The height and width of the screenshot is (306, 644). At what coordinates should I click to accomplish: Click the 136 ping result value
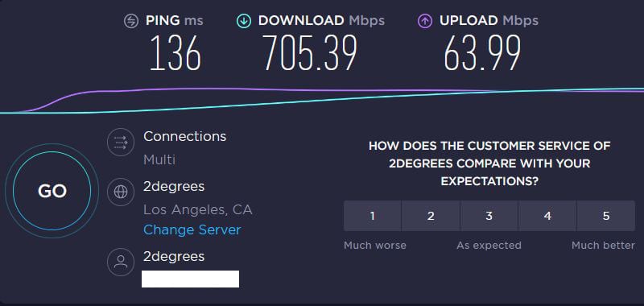[175, 53]
